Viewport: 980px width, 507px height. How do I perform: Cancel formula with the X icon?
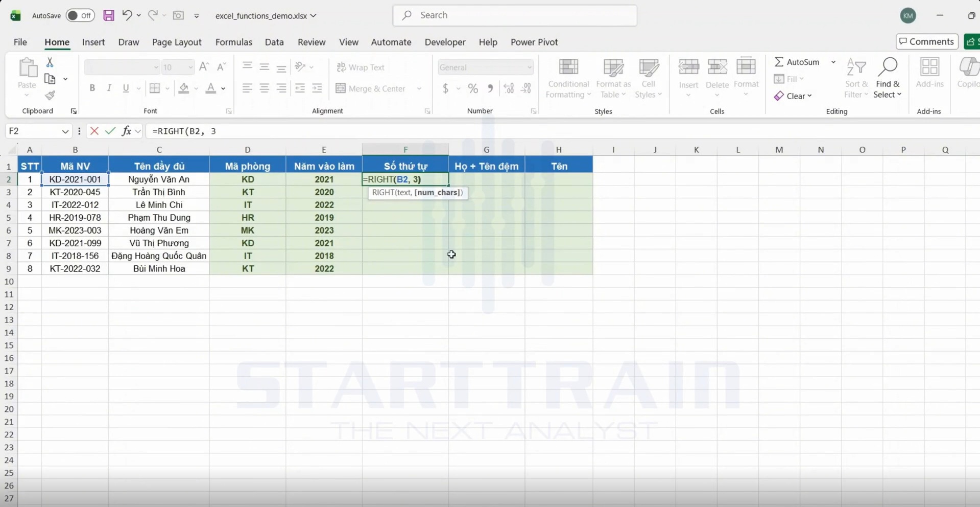[x=94, y=131]
